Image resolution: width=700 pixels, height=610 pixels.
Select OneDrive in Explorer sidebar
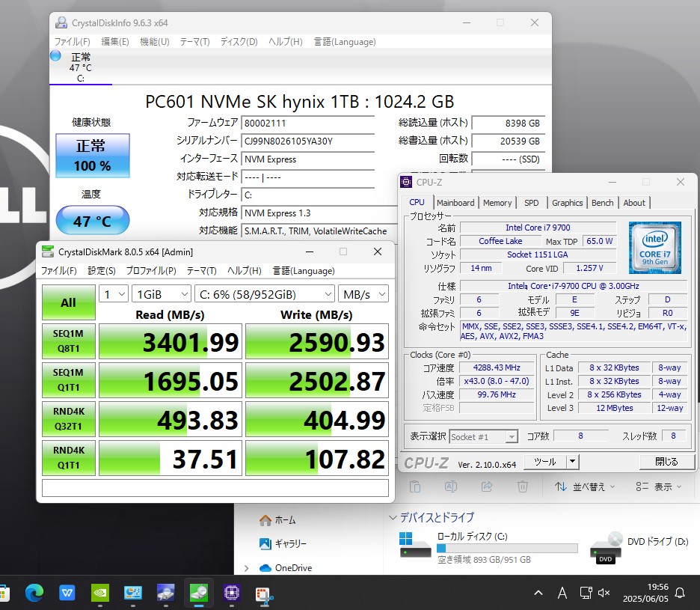[x=285, y=568]
